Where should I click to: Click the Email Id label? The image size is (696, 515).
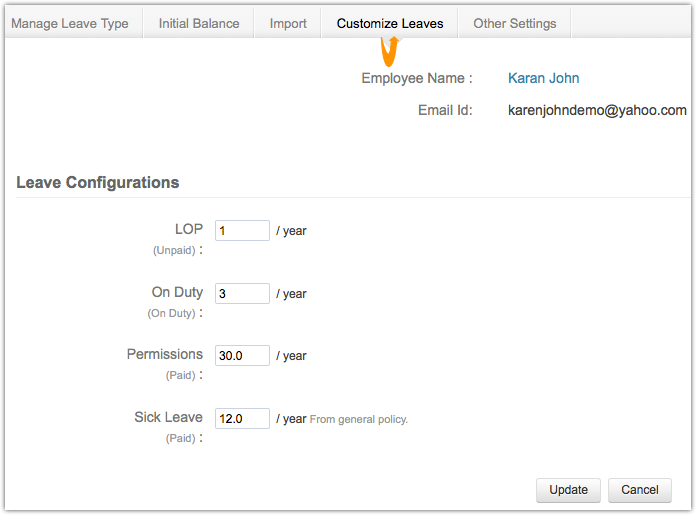[445, 110]
